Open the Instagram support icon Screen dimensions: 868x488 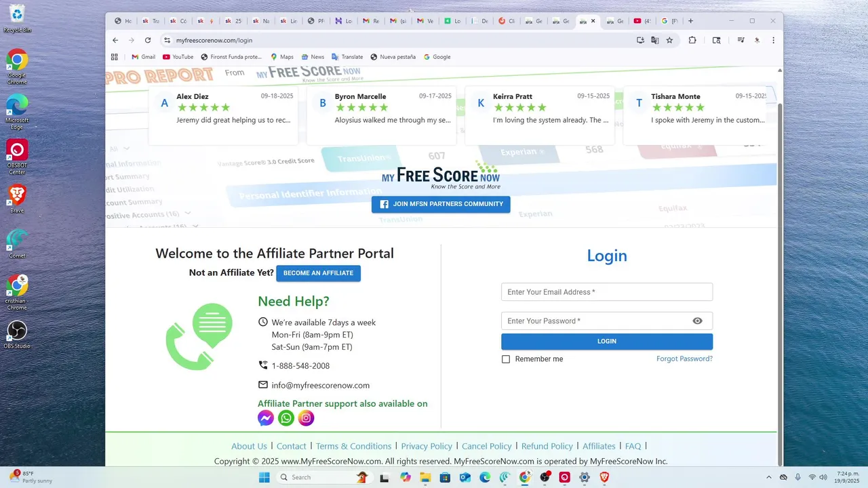point(306,418)
